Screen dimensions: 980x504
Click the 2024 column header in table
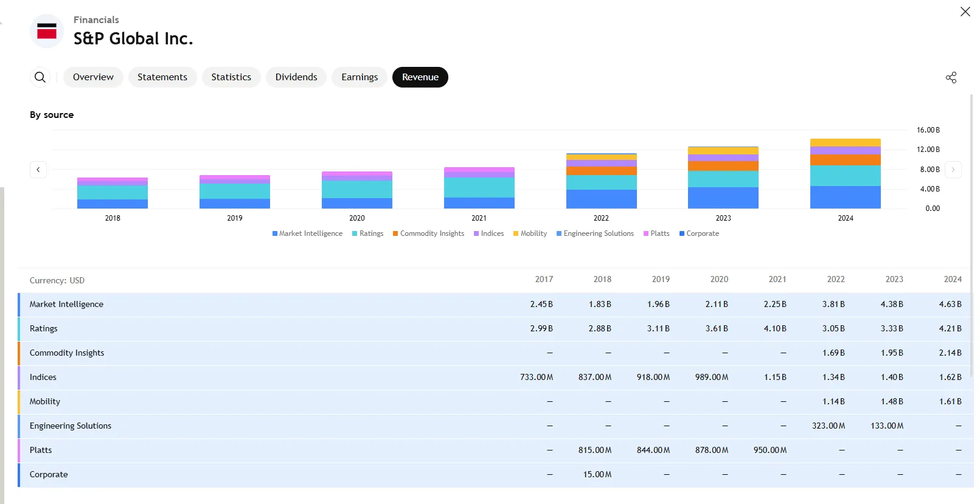coord(953,280)
